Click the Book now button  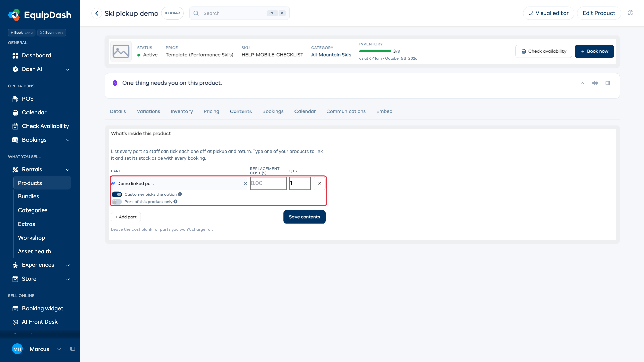pyautogui.click(x=594, y=51)
